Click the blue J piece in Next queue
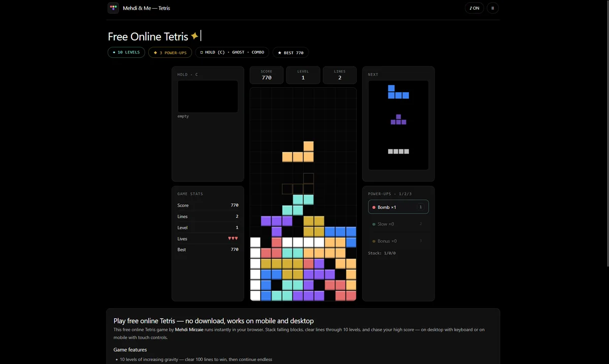This screenshot has height=364, width=609. click(398, 92)
